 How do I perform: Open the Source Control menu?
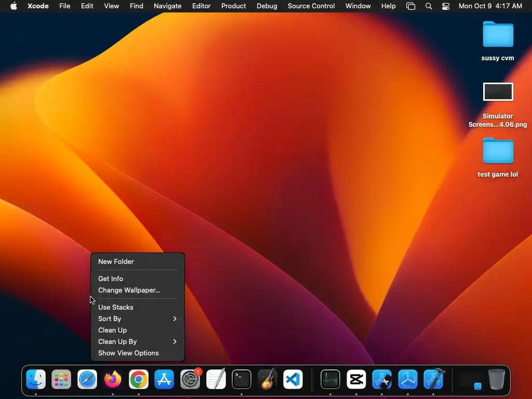pyautogui.click(x=311, y=6)
